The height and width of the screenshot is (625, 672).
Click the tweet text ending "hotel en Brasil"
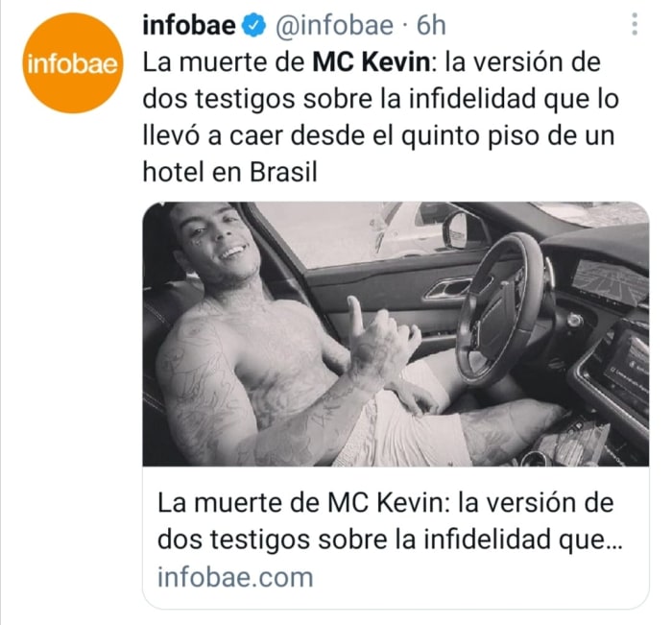229,173
